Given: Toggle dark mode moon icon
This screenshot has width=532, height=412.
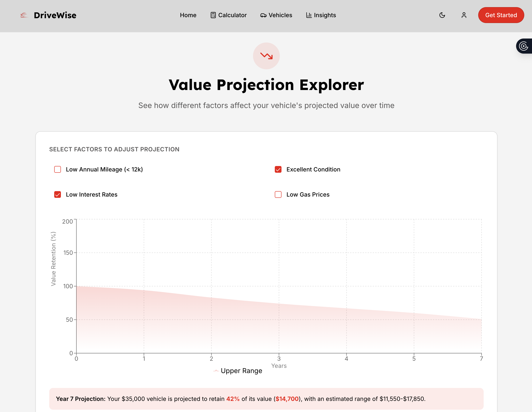Looking at the screenshot, I should 442,15.
